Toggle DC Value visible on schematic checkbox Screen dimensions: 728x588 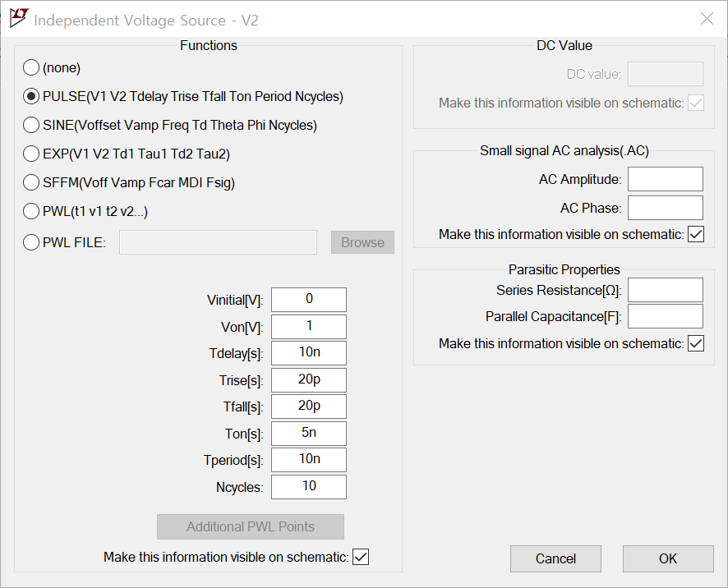[x=696, y=103]
